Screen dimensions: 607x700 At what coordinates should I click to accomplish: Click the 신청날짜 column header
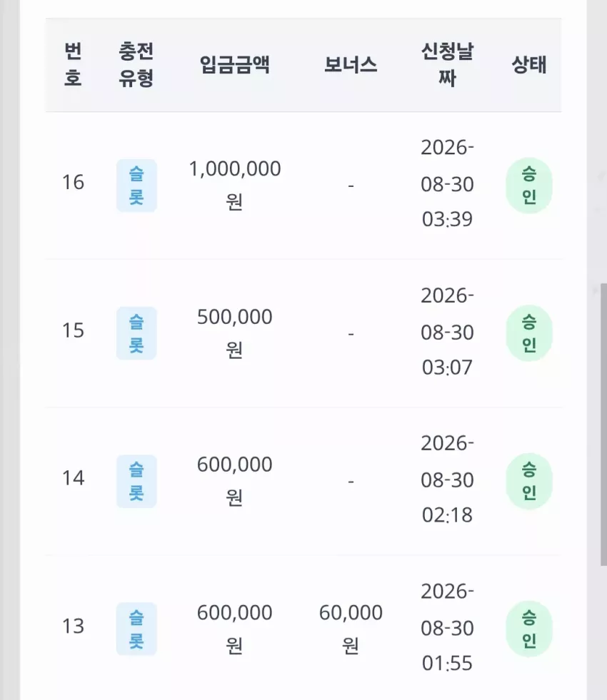(447, 65)
